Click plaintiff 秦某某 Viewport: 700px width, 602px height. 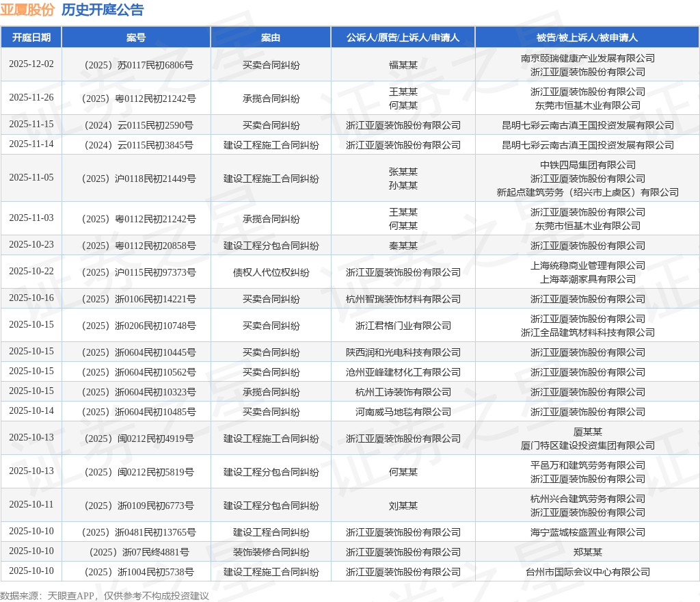403,246
